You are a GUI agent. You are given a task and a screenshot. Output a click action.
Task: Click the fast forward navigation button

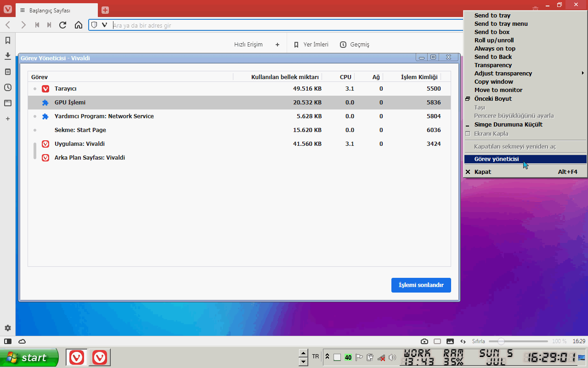point(49,25)
